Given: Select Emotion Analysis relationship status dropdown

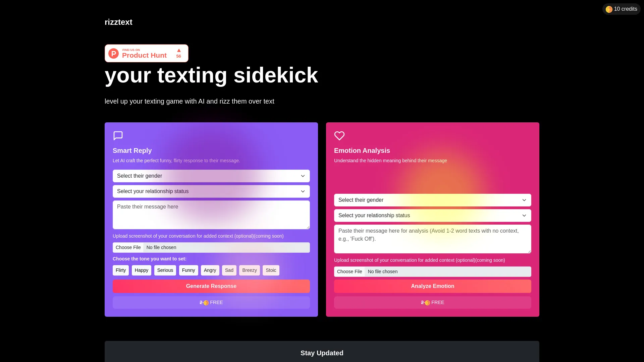Looking at the screenshot, I should (x=433, y=215).
